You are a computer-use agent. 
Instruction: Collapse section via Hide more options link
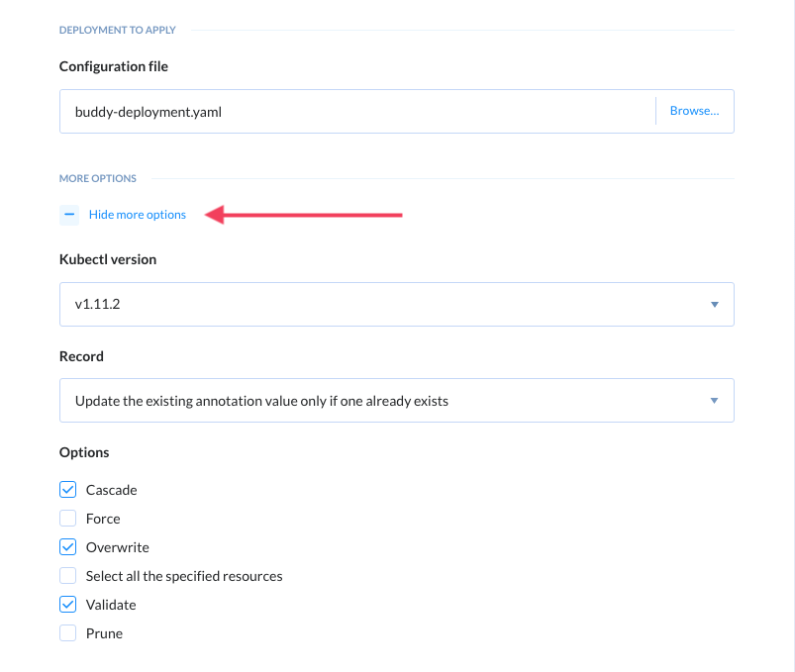tap(138, 215)
